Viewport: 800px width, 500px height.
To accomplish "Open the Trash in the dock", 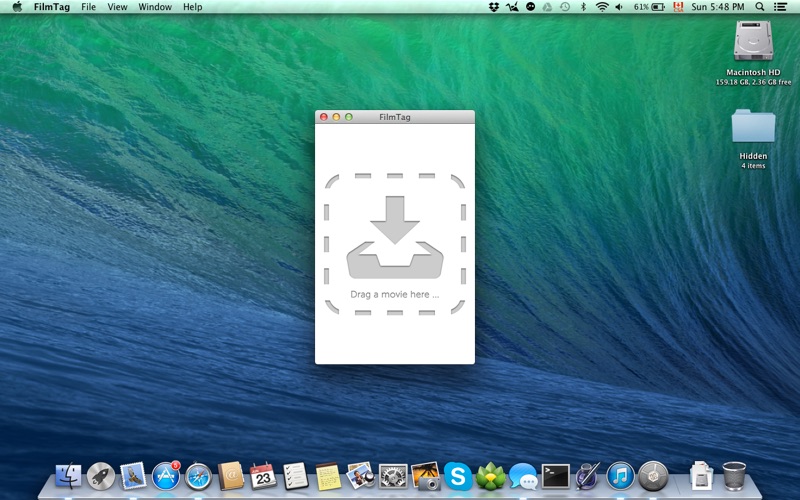I will (734, 476).
